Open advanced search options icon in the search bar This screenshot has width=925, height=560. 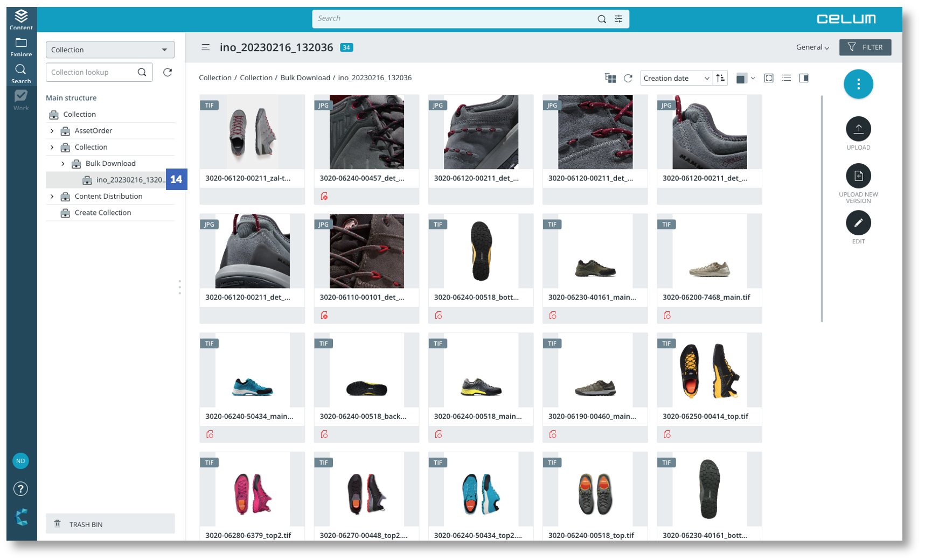click(618, 19)
